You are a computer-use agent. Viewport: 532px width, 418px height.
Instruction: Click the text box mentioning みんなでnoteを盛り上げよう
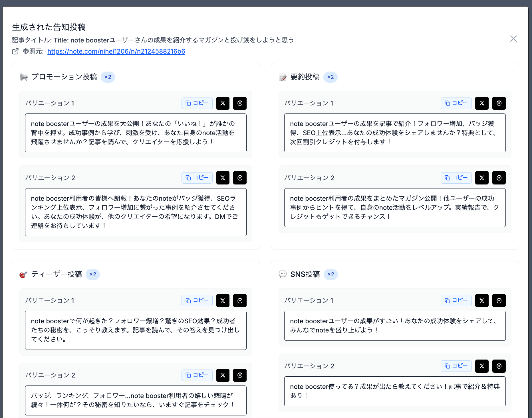tap(395, 326)
